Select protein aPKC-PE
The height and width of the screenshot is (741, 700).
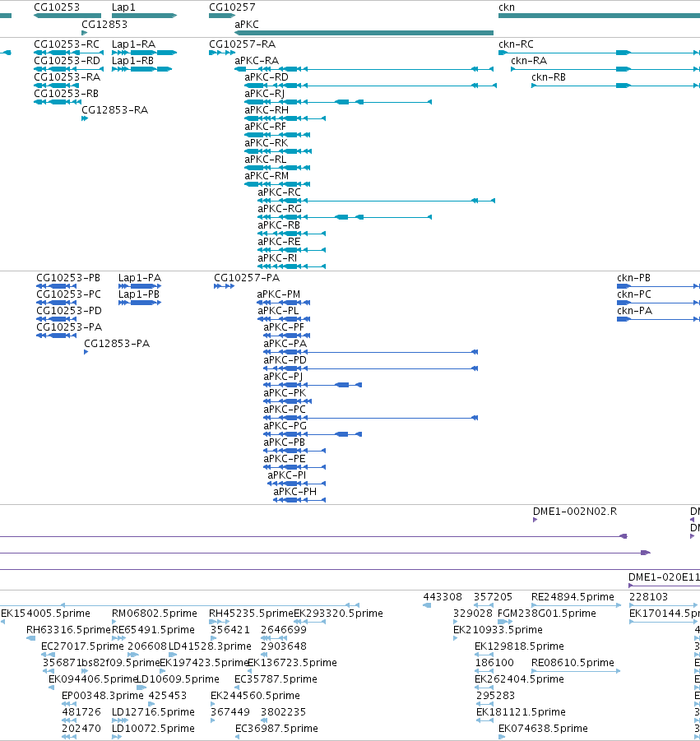(285, 459)
